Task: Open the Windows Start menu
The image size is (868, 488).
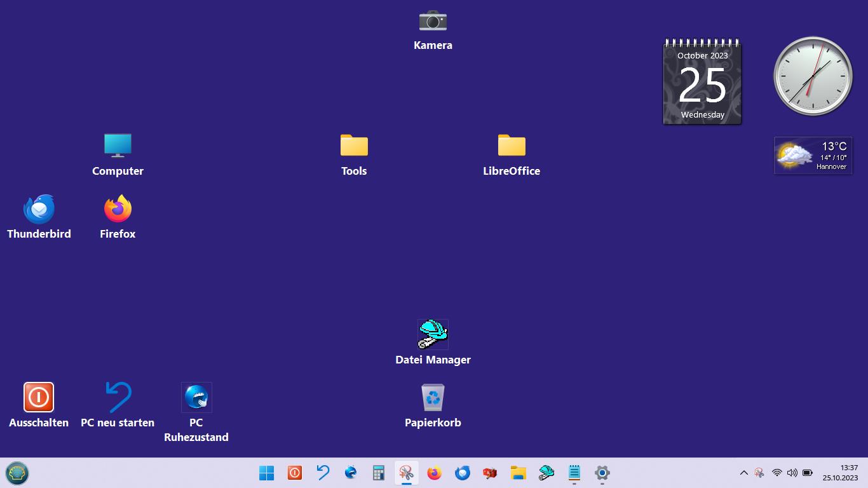Action: 267,473
